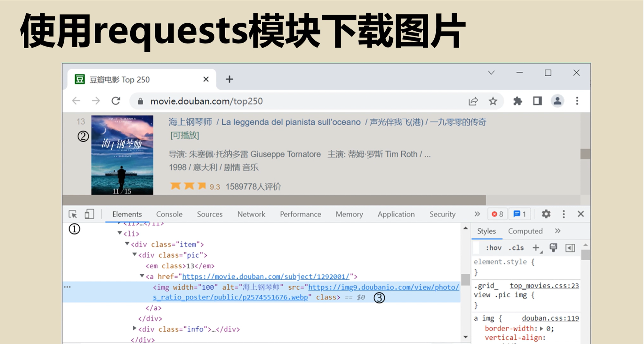644x344 pixels.
Task: Open the Network tab
Action: 251,214
